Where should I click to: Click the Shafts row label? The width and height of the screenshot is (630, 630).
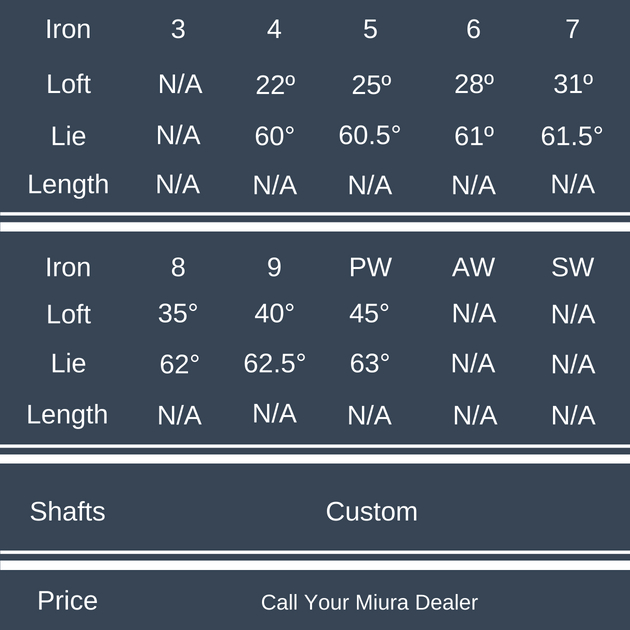[67, 511]
